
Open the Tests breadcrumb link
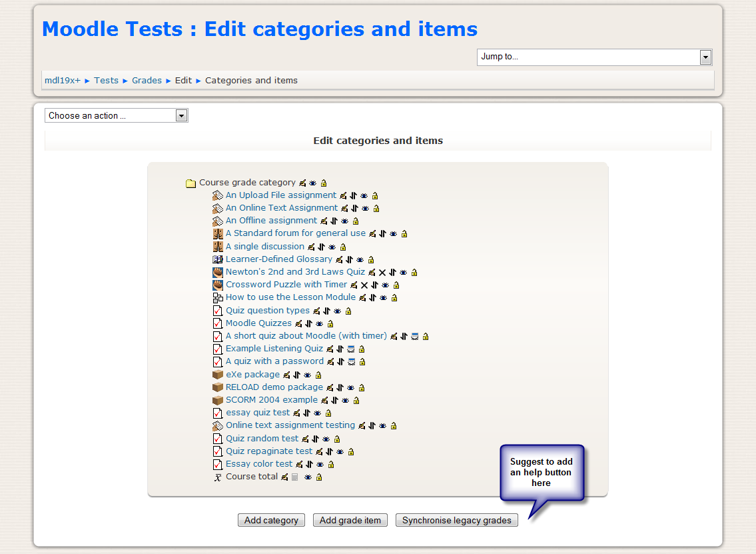(x=106, y=81)
